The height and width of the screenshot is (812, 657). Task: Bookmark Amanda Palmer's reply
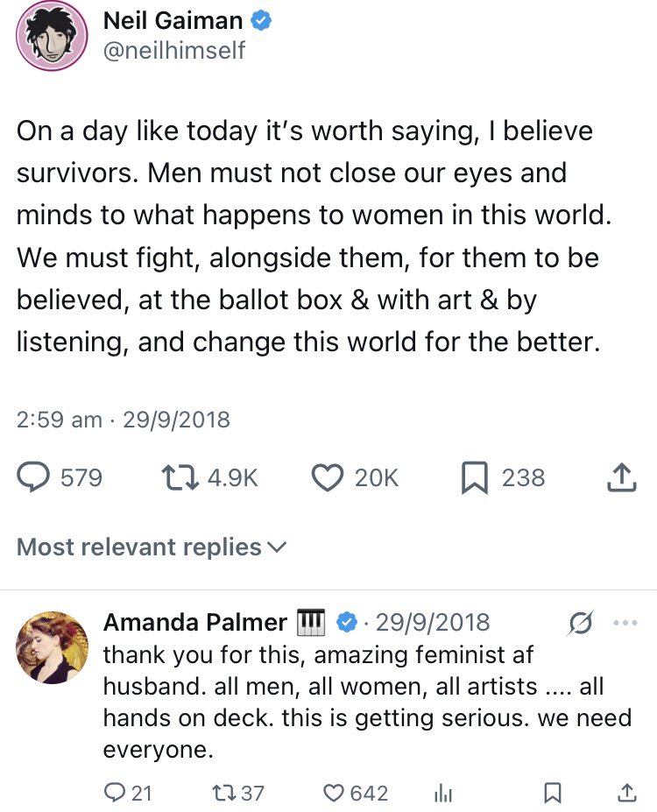pyautogui.click(x=553, y=793)
